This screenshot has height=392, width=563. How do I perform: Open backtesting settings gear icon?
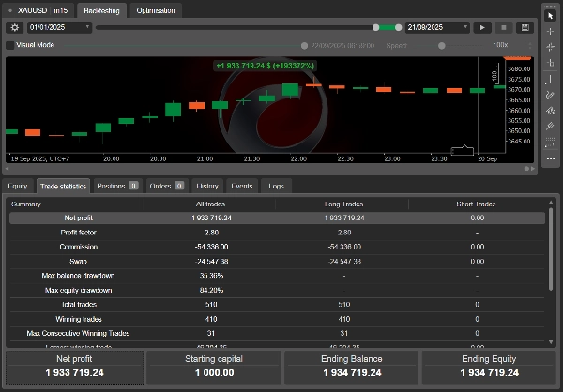[15, 27]
